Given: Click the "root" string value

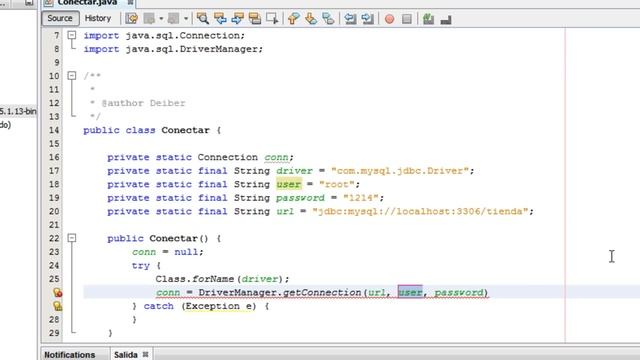Looking at the screenshot, I should coord(337,184).
